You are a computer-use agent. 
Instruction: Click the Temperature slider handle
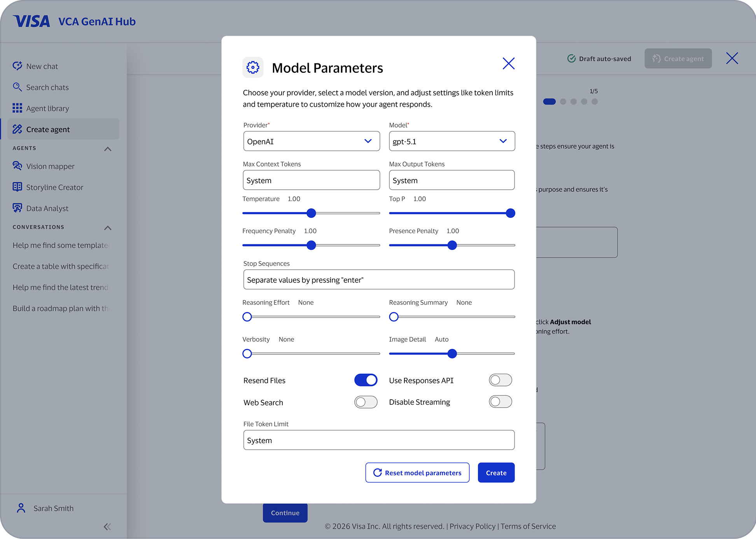pos(311,213)
